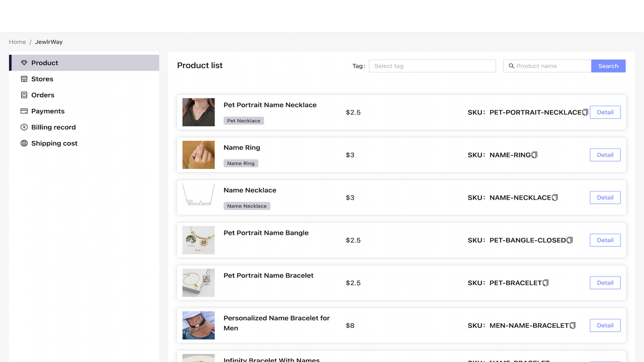Viewport: 644px width, 362px height.
Task: Select the Billing record clock icon
Action: click(x=24, y=127)
